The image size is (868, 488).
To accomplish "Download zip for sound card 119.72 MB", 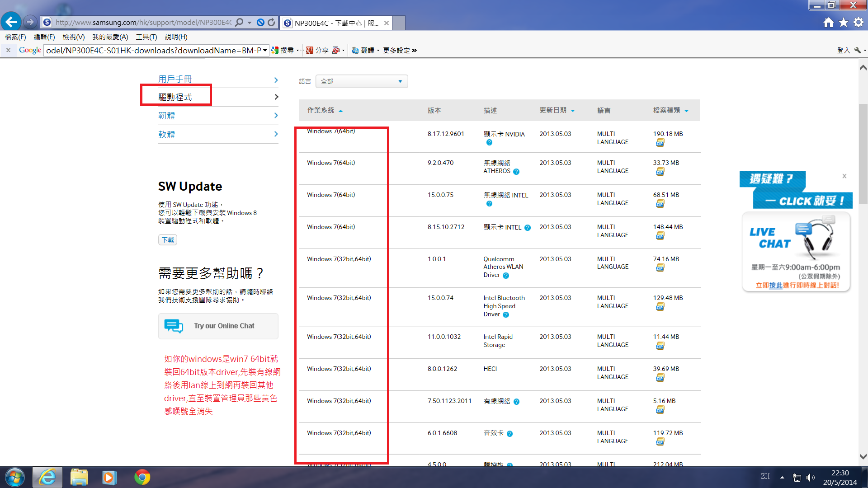I will tap(660, 442).
